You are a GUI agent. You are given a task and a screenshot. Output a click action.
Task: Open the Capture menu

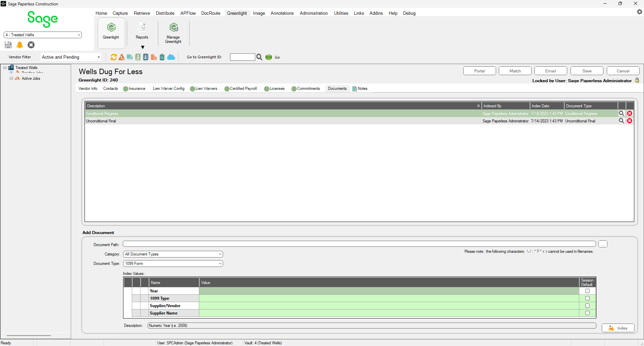tap(120, 13)
